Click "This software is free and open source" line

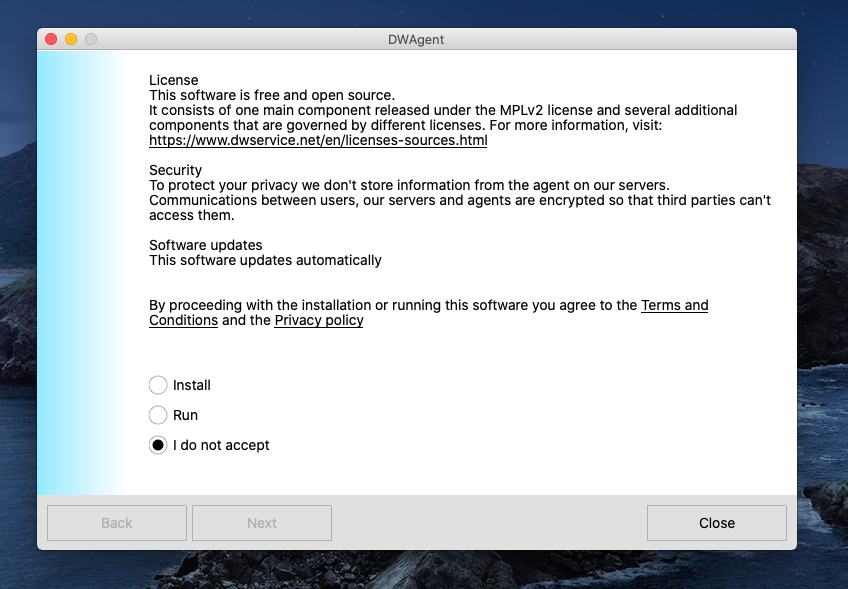click(272, 95)
